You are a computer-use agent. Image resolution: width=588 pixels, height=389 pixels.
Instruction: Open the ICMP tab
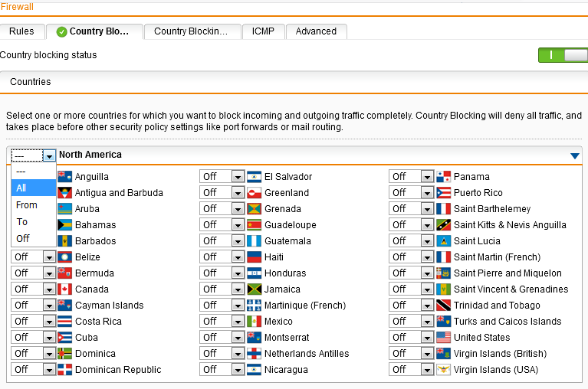[264, 31]
